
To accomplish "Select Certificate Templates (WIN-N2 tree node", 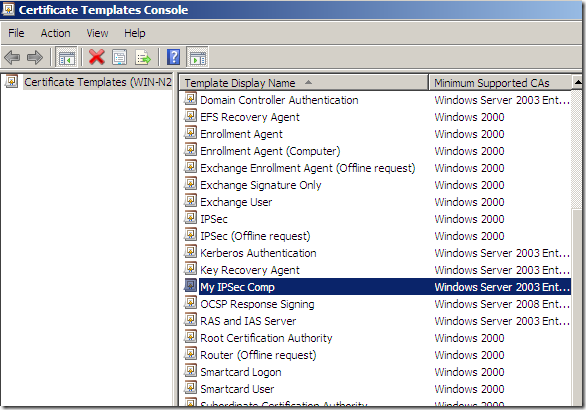I will pyautogui.click(x=98, y=82).
